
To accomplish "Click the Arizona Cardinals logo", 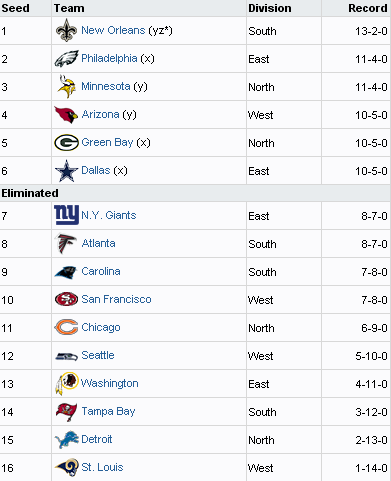I will point(66,115).
